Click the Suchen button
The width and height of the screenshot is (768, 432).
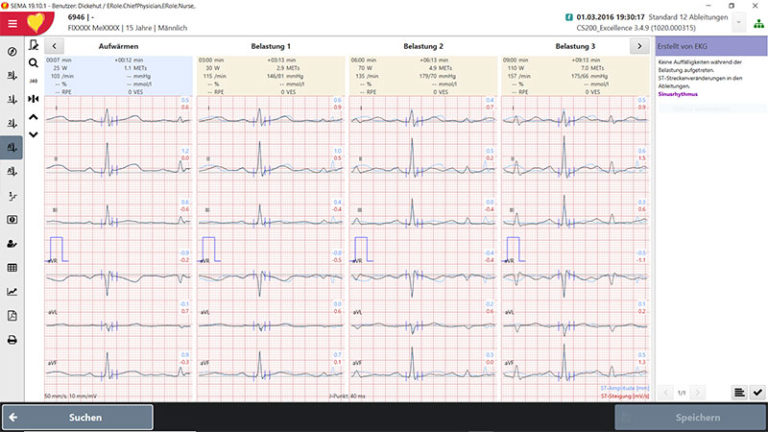tap(78, 417)
